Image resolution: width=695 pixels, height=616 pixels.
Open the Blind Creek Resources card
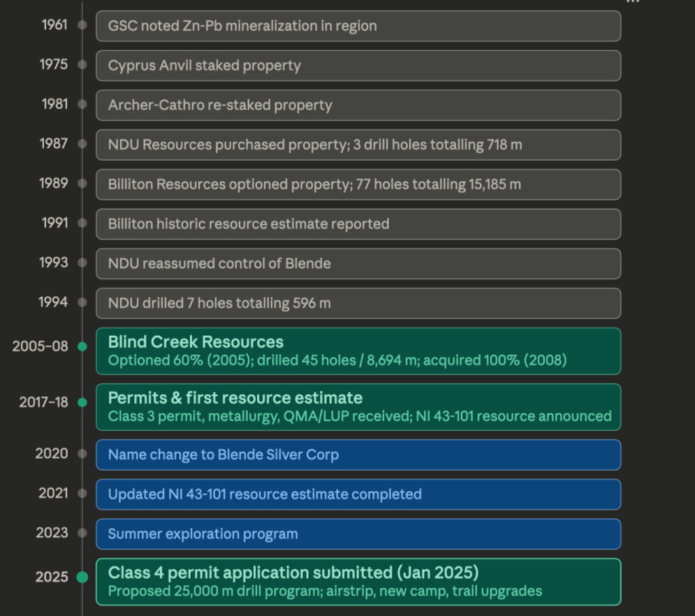(x=358, y=351)
